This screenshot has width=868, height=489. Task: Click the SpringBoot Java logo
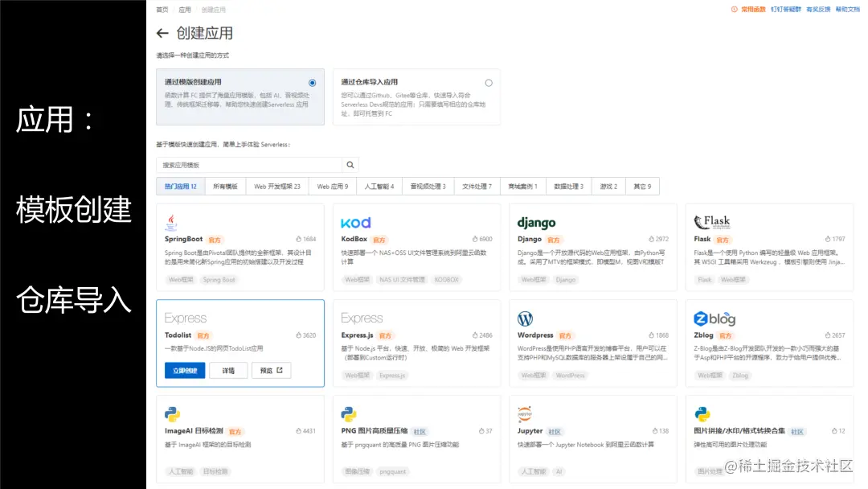[171, 222]
